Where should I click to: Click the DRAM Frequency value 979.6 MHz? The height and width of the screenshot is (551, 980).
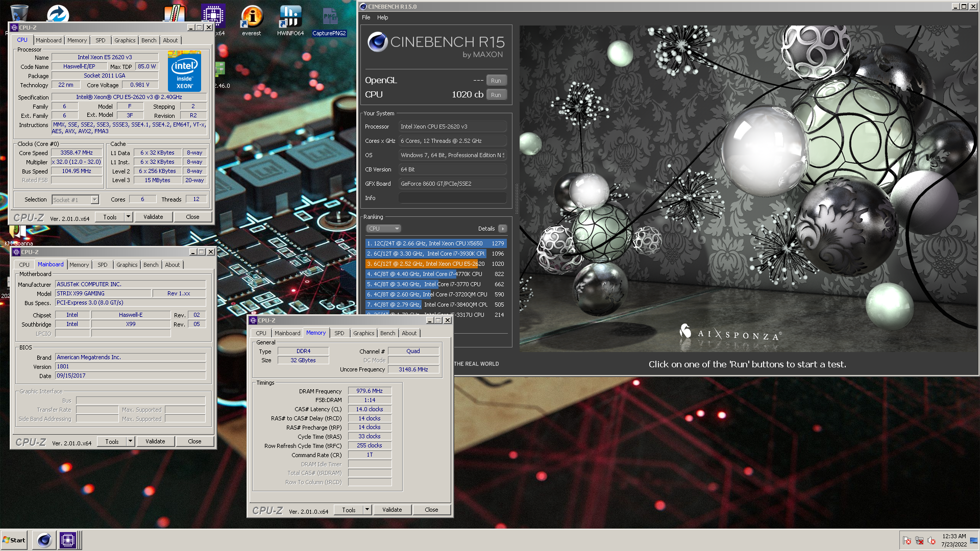coord(370,391)
